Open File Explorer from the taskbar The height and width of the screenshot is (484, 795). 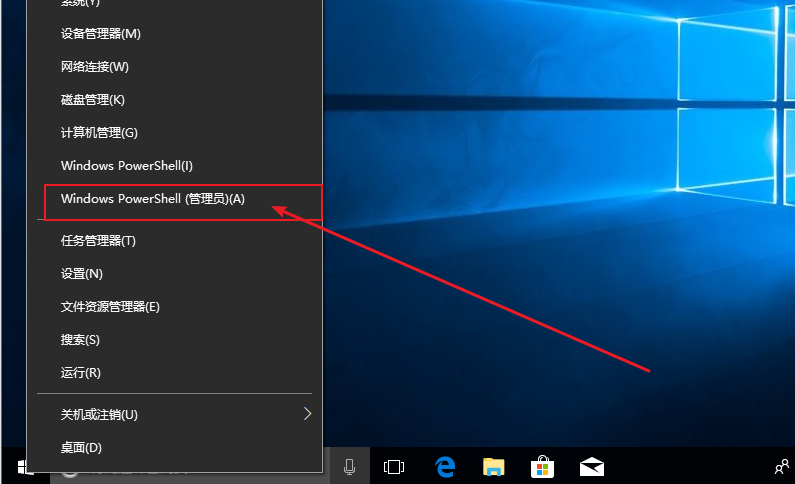tap(494, 466)
